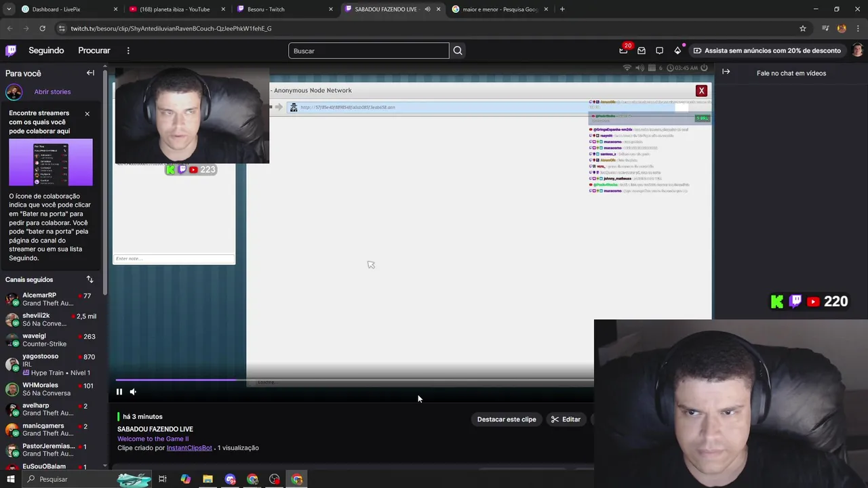The height and width of the screenshot is (488, 868).
Task: Go back to the previous page
Action: pos(10,28)
